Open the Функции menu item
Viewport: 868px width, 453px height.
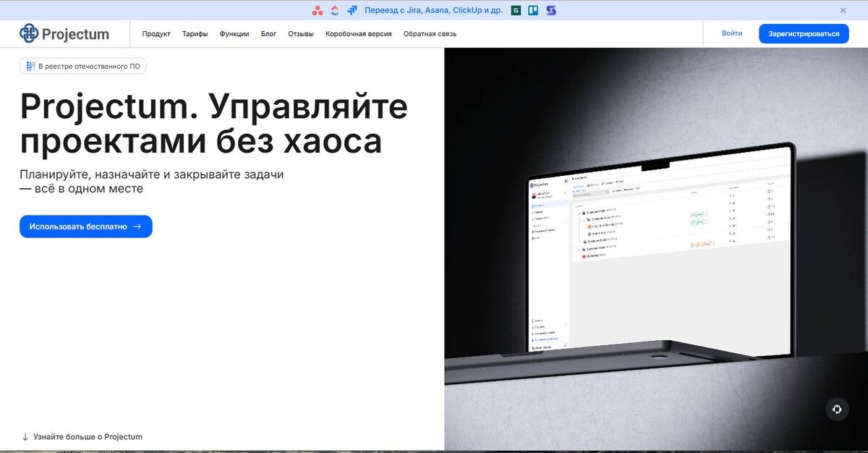pos(234,34)
